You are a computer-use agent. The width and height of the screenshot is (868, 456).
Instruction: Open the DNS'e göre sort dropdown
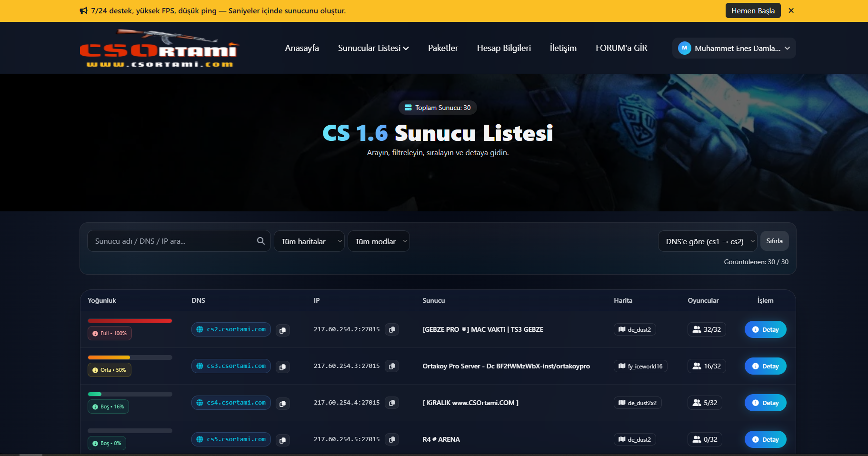[x=708, y=241]
